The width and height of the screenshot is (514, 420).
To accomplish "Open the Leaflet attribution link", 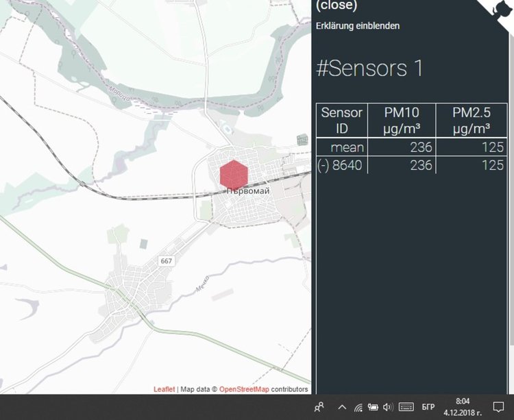I will pyautogui.click(x=164, y=389).
